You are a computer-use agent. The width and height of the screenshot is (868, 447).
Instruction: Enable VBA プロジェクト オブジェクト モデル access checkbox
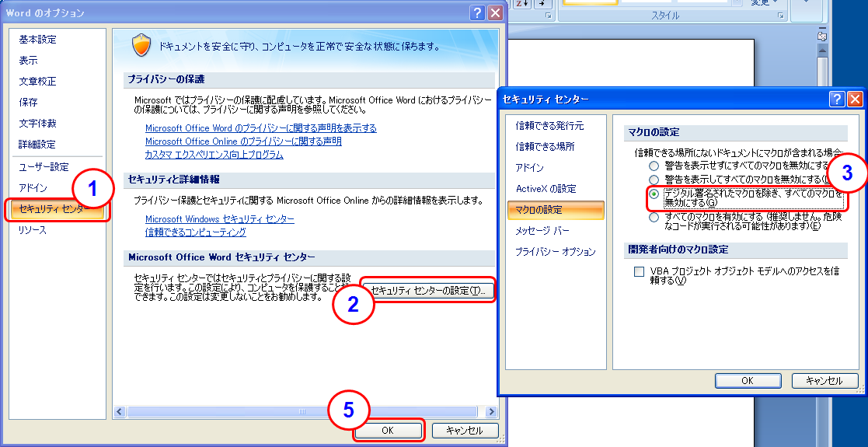640,271
